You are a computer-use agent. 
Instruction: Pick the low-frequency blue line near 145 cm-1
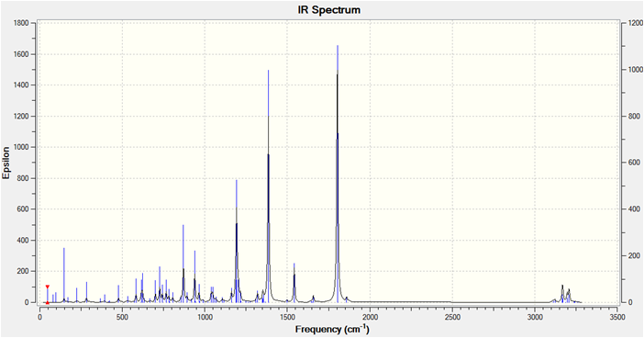tap(63, 276)
